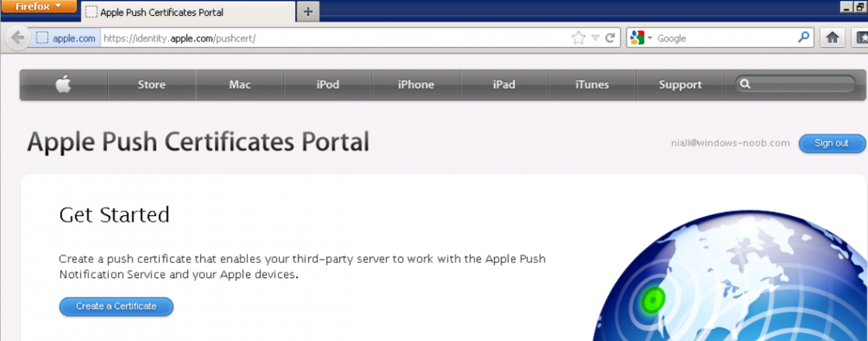Click the Get Started heading

point(114,215)
